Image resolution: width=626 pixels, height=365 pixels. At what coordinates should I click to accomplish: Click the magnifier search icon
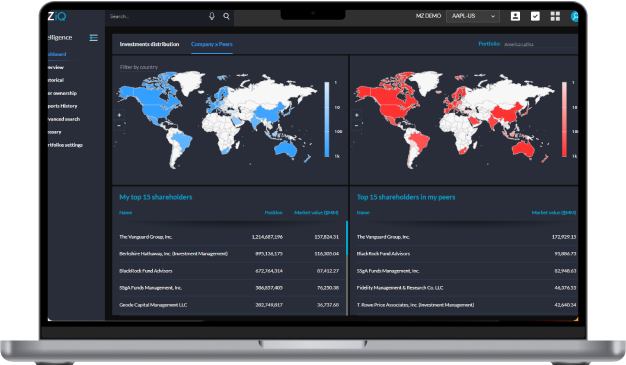[226, 16]
